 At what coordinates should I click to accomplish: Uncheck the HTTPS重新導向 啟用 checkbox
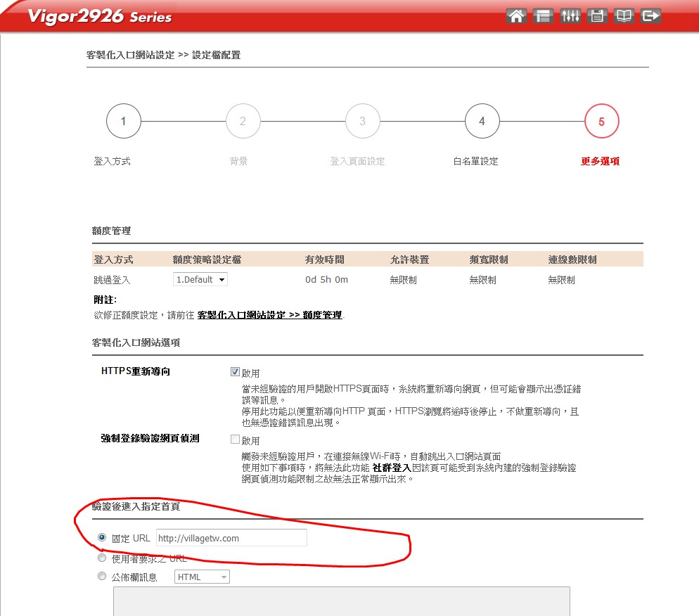236,372
